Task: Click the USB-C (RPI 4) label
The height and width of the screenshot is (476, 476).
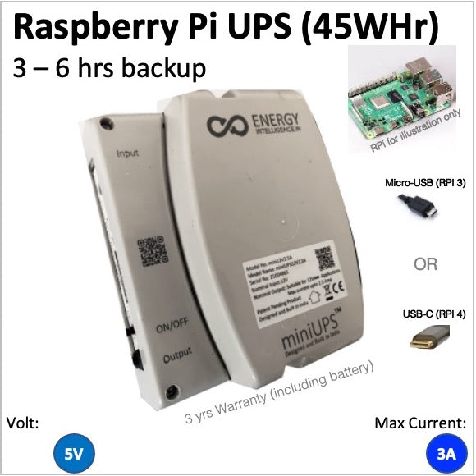Action: (x=434, y=314)
